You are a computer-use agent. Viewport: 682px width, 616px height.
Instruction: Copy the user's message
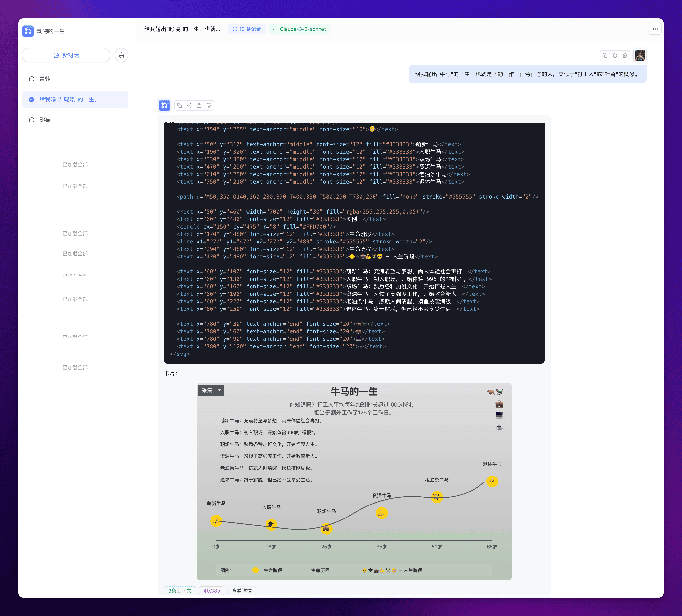pyautogui.click(x=605, y=55)
